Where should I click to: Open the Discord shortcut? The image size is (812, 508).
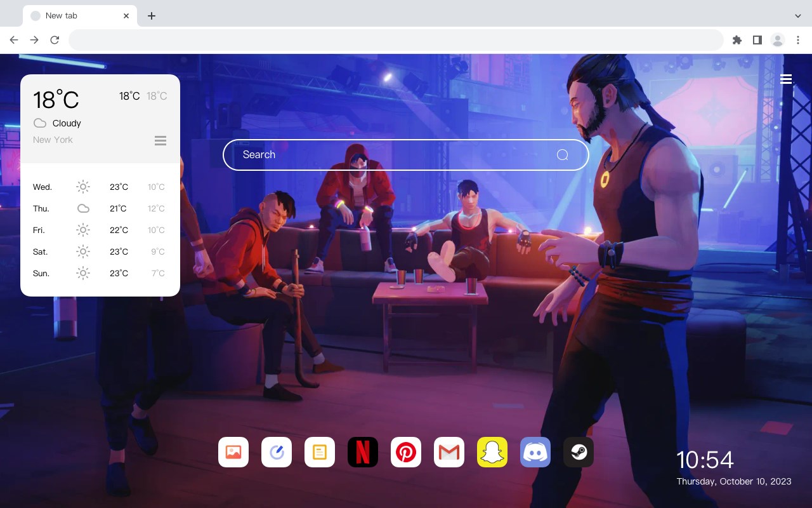pos(535,452)
